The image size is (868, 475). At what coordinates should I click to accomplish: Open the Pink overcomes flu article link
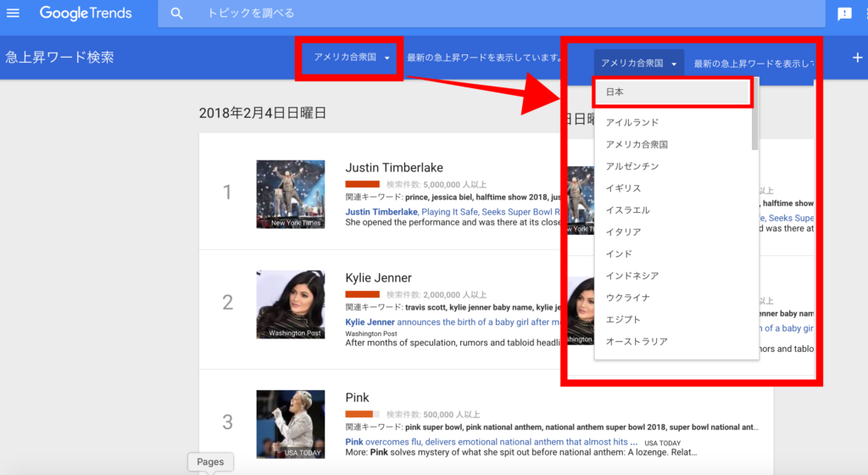492,442
